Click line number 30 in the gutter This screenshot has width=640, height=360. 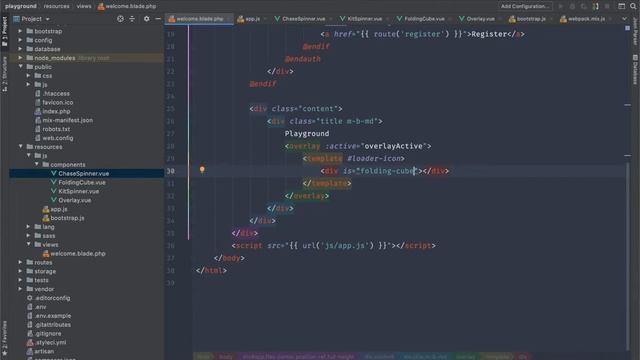tap(170, 171)
